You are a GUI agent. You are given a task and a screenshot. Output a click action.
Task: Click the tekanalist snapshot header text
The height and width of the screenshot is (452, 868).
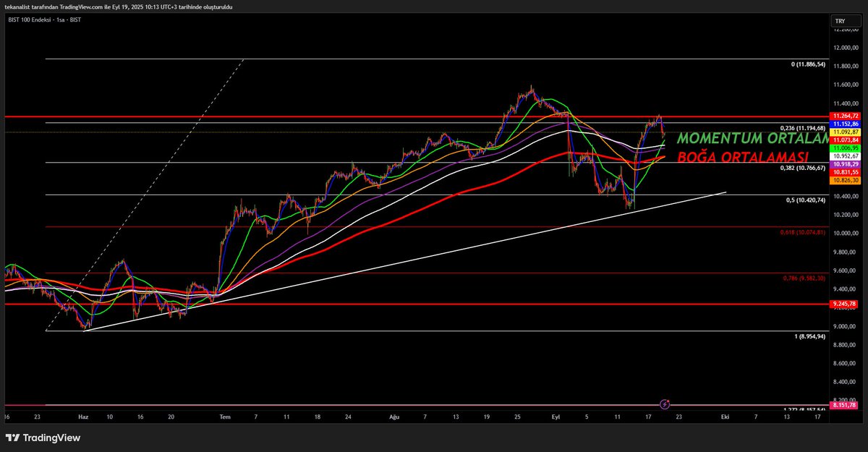coord(119,6)
